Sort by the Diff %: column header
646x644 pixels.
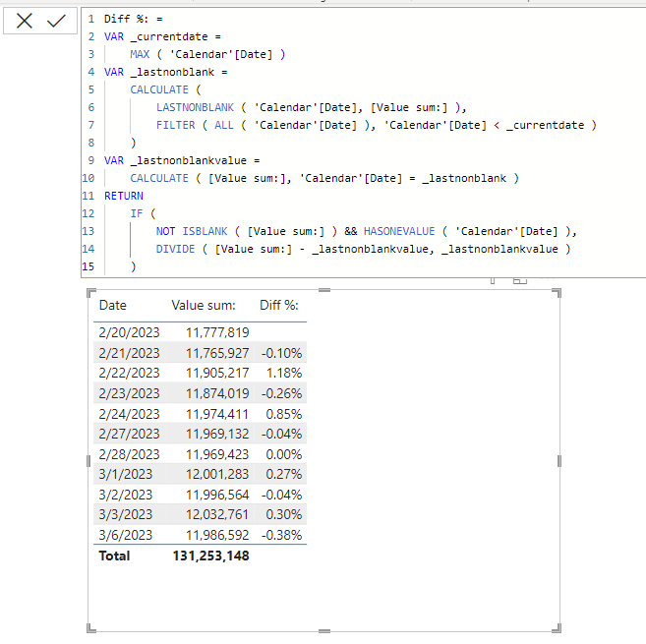click(279, 306)
